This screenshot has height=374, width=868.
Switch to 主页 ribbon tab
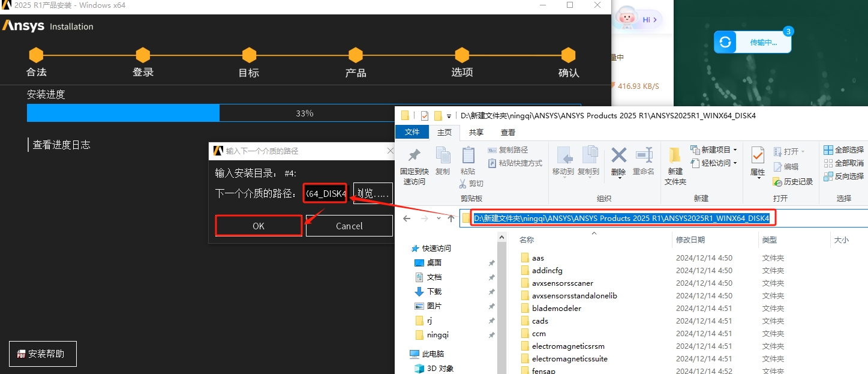pyautogui.click(x=444, y=132)
